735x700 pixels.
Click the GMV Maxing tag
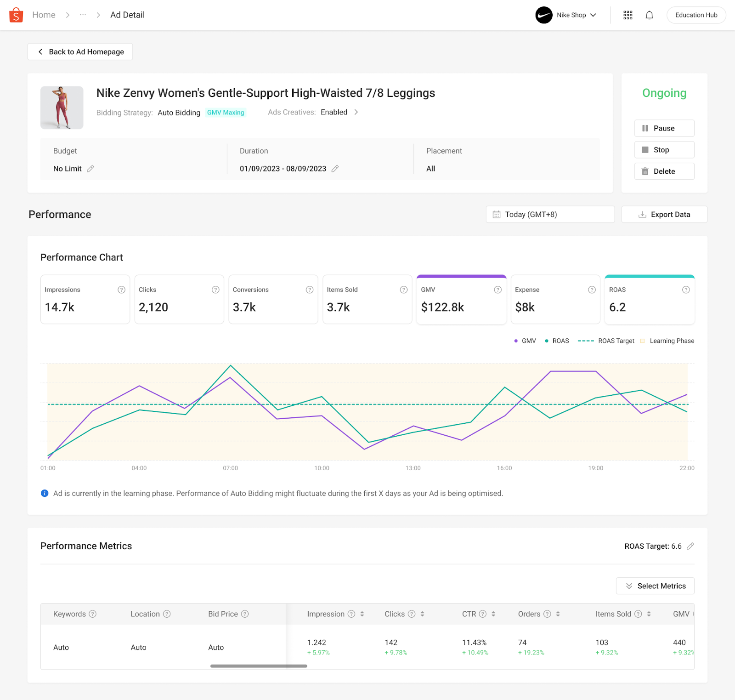(226, 113)
